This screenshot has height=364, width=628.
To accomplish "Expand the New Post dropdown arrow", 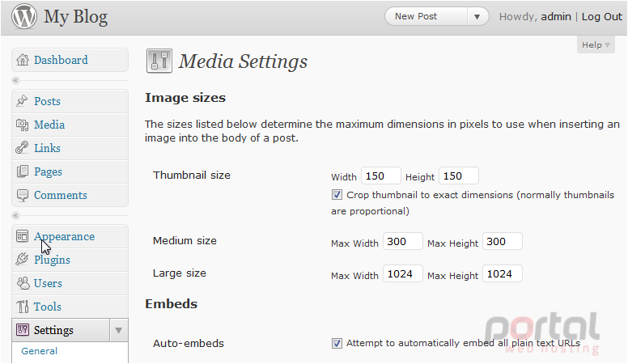I will click(477, 17).
